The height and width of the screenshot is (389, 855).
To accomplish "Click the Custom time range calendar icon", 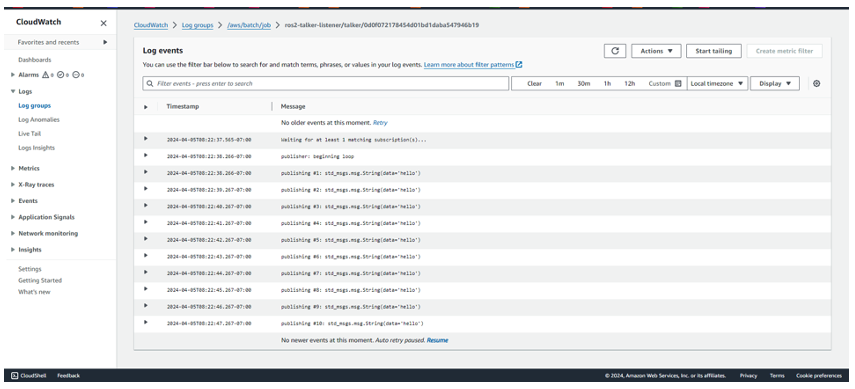I will (x=678, y=83).
